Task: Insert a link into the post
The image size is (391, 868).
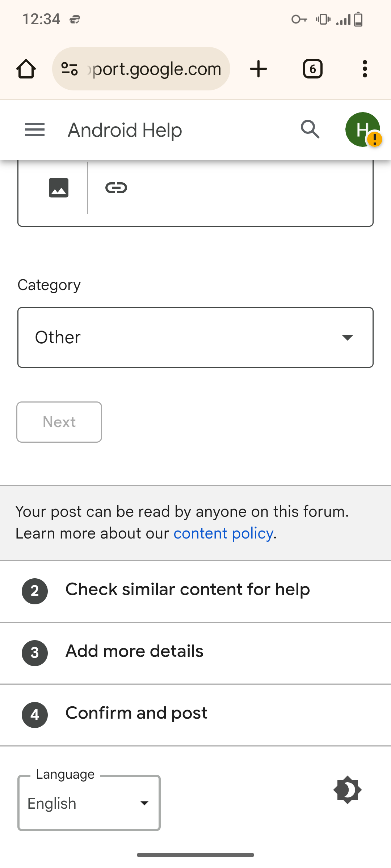Action: (116, 188)
